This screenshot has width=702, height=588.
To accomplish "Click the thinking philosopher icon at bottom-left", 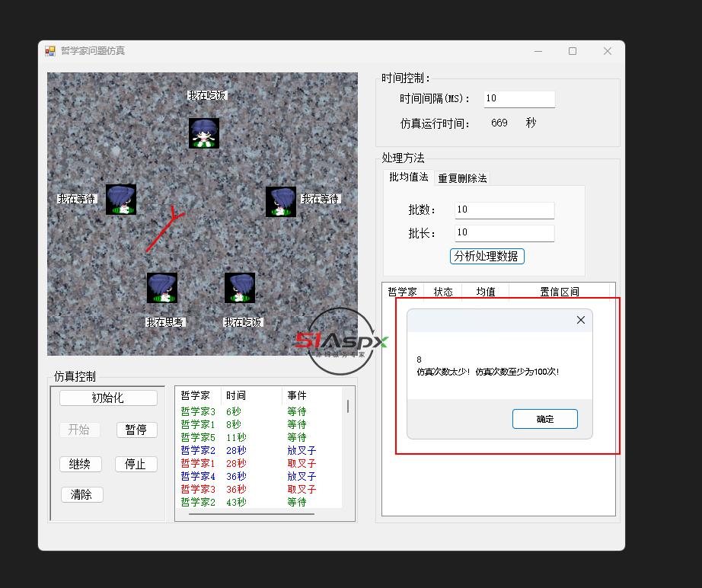I will [162, 288].
